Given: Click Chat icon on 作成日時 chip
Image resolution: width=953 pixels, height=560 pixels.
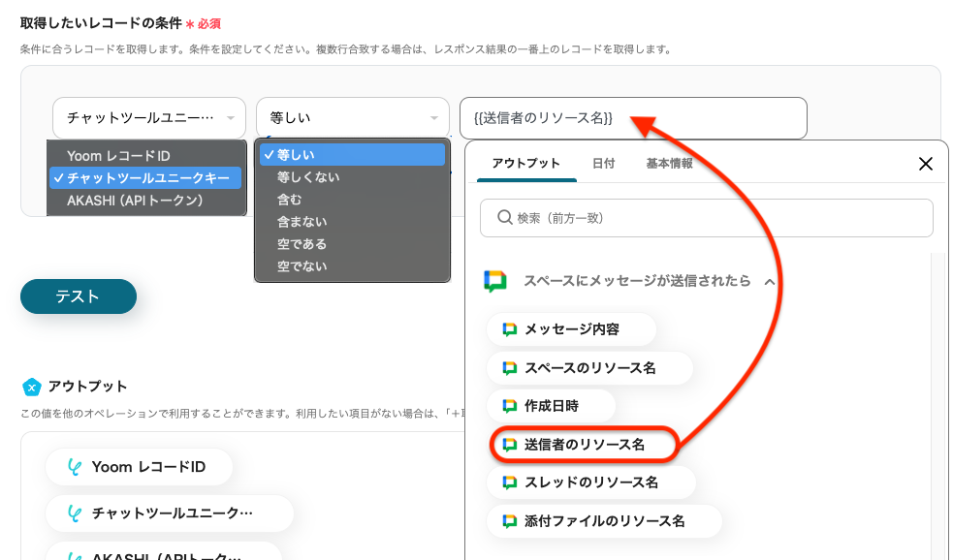Looking at the screenshot, I should point(509,406).
